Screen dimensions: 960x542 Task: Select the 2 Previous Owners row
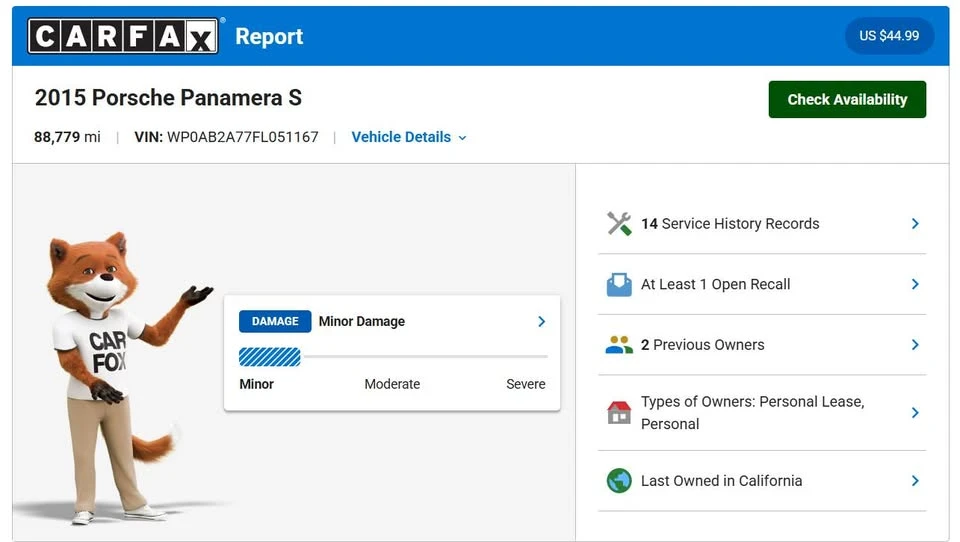click(762, 345)
